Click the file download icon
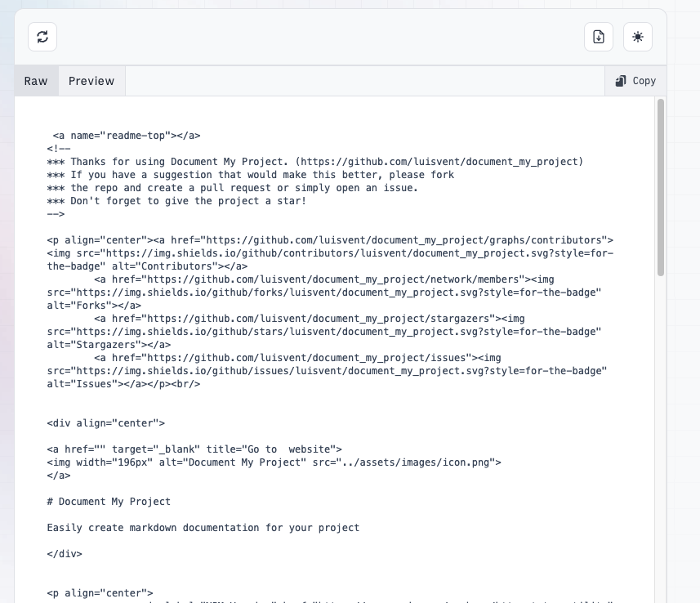The width and height of the screenshot is (700, 603). [x=599, y=36]
